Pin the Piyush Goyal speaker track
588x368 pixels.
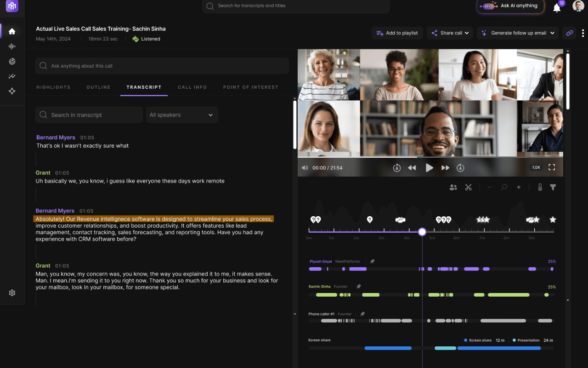(x=372, y=261)
